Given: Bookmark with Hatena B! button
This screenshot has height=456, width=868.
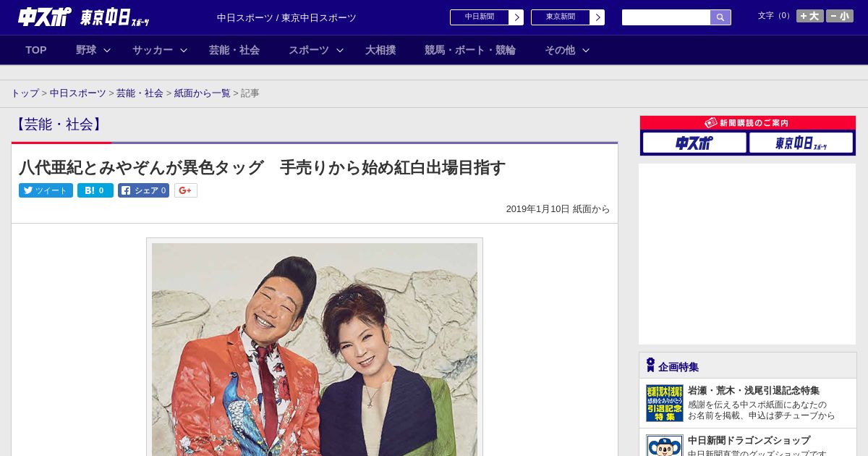Looking at the screenshot, I should coord(95,190).
